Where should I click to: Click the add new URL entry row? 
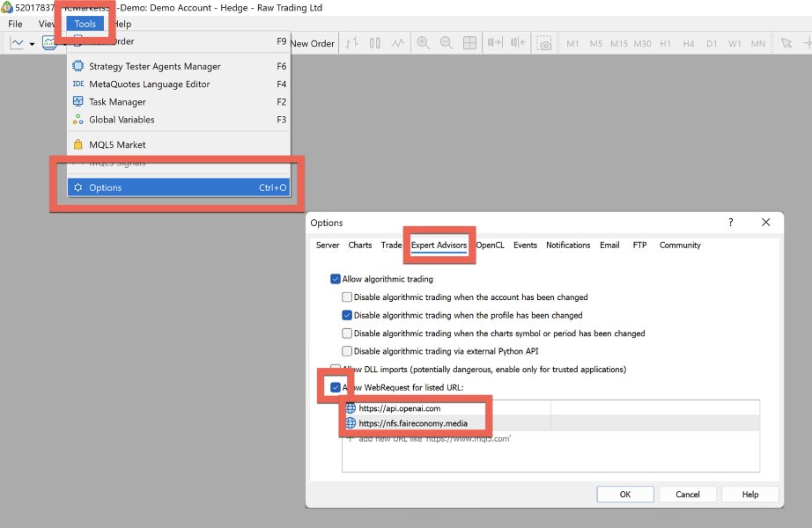[551, 438]
